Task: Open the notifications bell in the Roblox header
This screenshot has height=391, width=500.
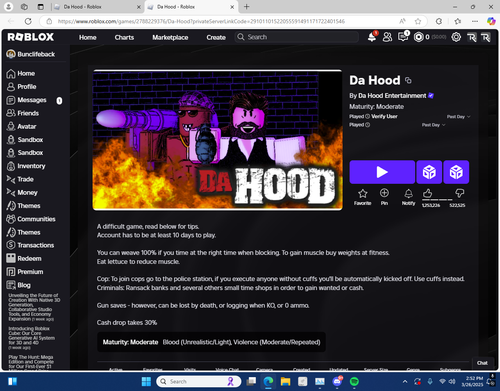Action: point(372,37)
